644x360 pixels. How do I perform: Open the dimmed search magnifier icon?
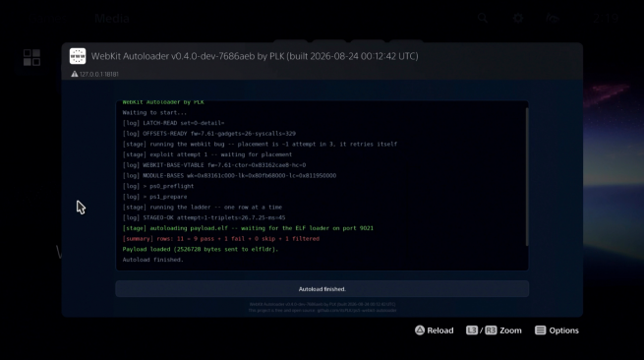[x=483, y=18]
